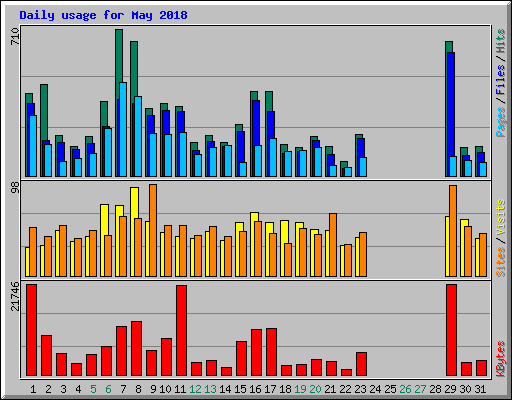Click day label 3 on the x-axis
This screenshot has width=512, height=400.
[x=63, y=389]
